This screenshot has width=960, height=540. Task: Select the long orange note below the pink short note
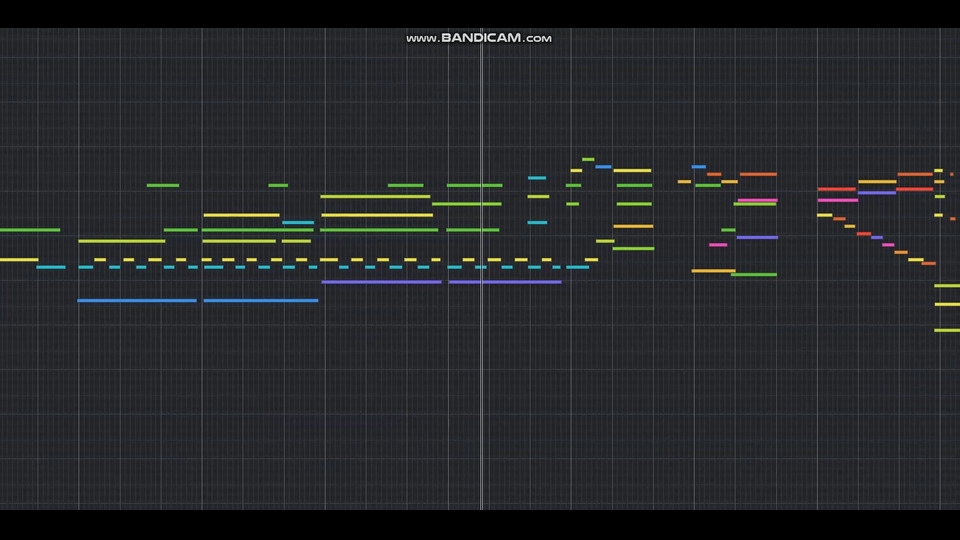pyautogui.click(x=713, y=271)
